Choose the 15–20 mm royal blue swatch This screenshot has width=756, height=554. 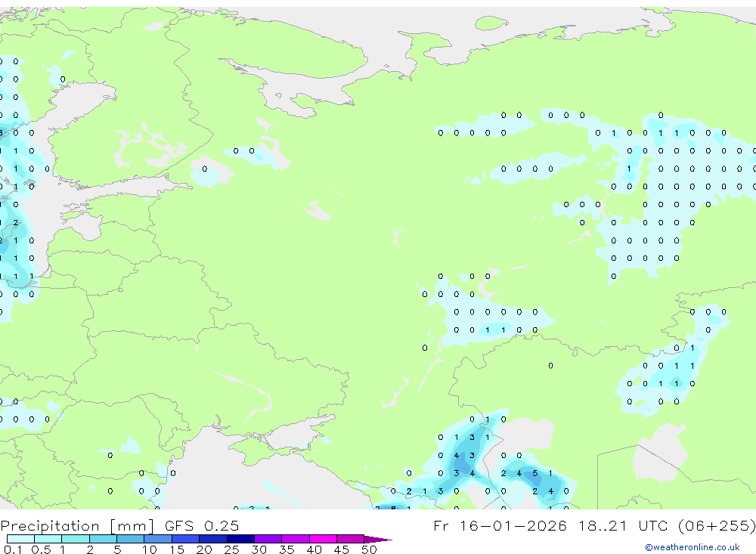coord(186,539)
